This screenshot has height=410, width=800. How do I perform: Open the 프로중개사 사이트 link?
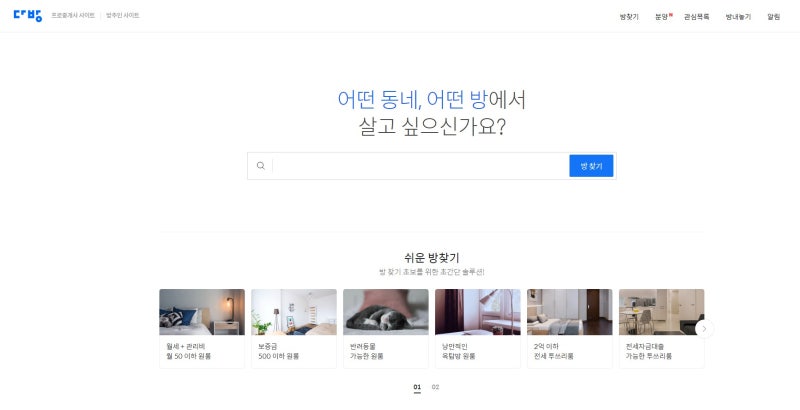pyautogui.click(x=73, y=15)
